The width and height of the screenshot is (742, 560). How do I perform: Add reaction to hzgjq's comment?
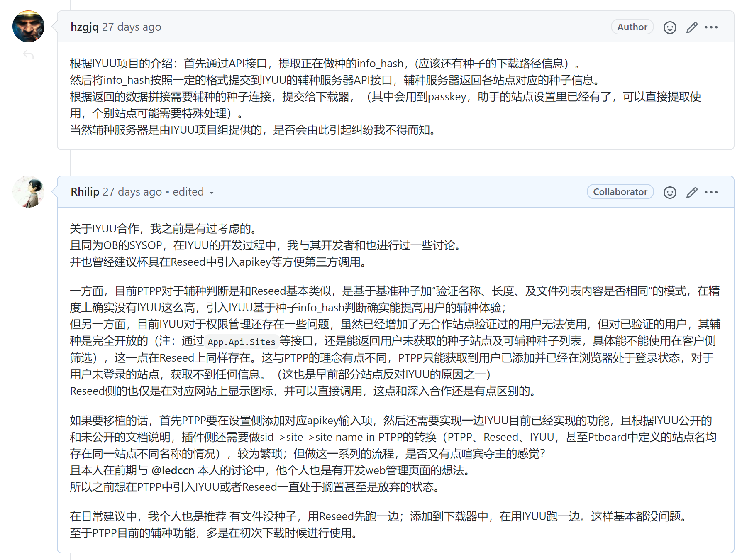[670, 27]
